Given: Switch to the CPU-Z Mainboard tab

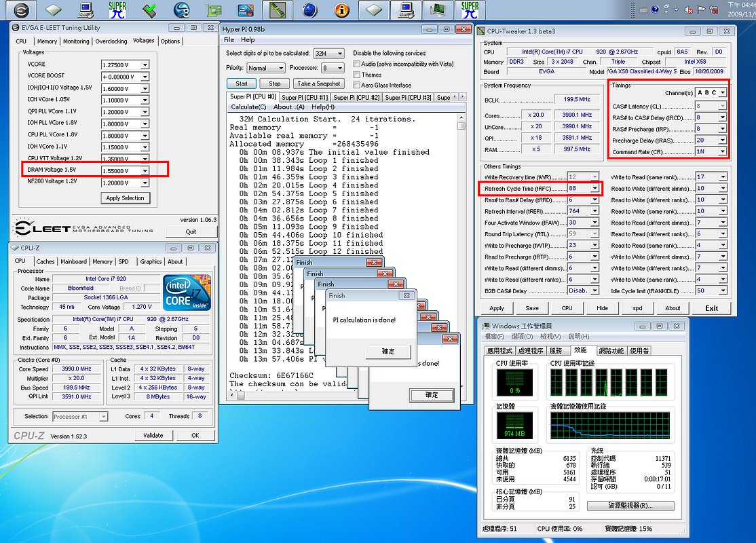Looking at the screenshot, I should click(x=74, y=262).
